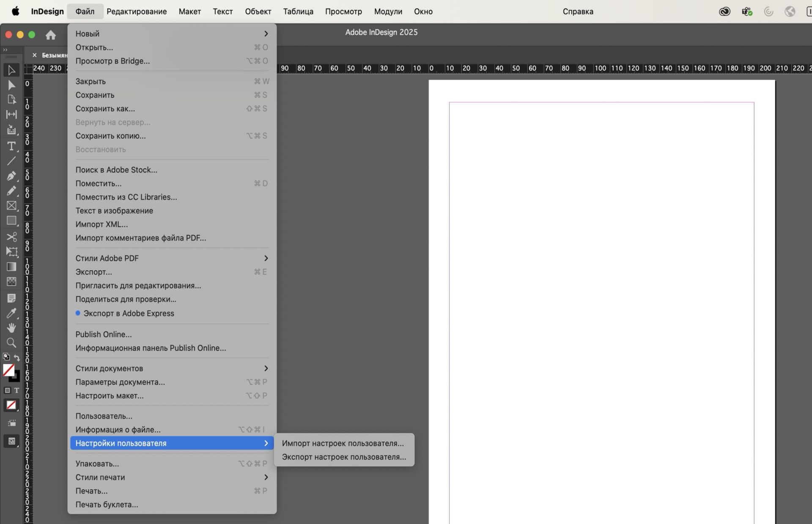812x524 pixels.
Task: Click Параметры документа menu entry
Action: click(x=120, y=382)
